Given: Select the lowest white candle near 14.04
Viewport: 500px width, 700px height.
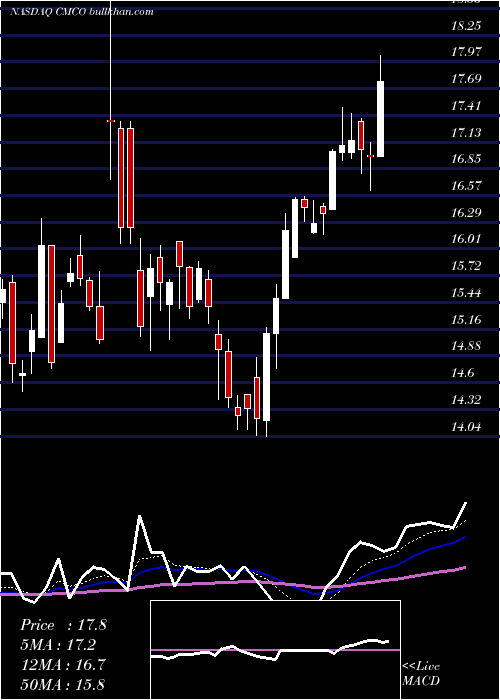Looking at the screenshot, I should tap(267, 376).
